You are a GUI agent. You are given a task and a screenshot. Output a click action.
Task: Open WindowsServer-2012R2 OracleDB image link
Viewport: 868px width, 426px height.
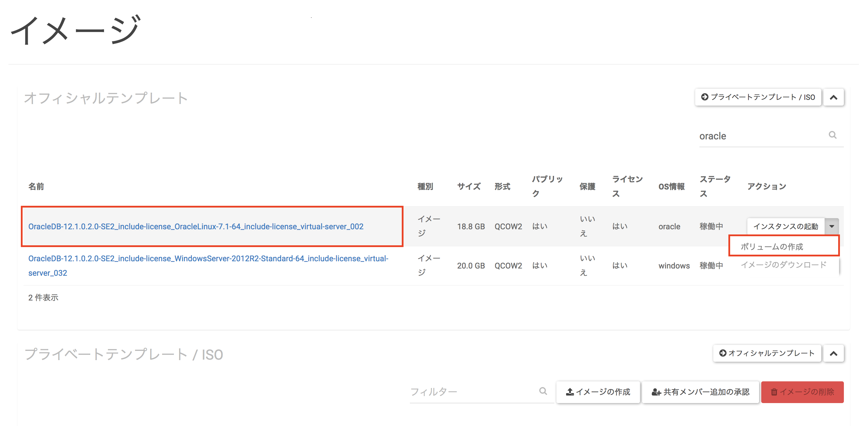[x=208, y=259]
